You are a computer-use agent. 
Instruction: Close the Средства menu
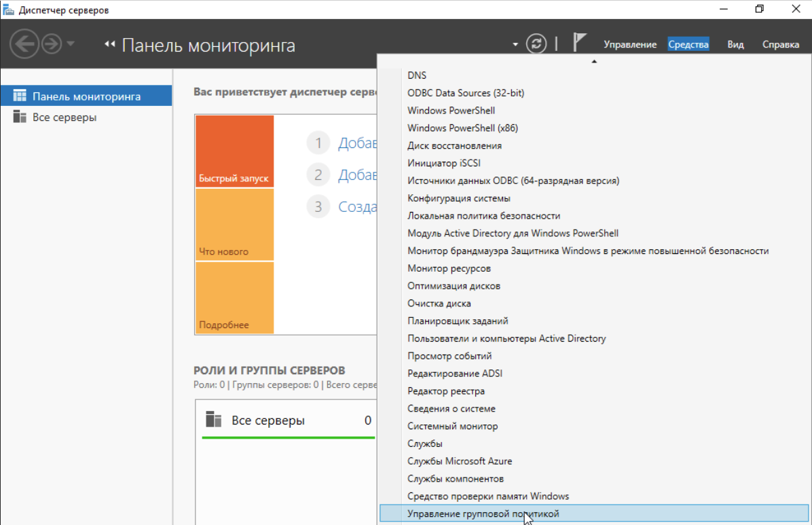688,45
